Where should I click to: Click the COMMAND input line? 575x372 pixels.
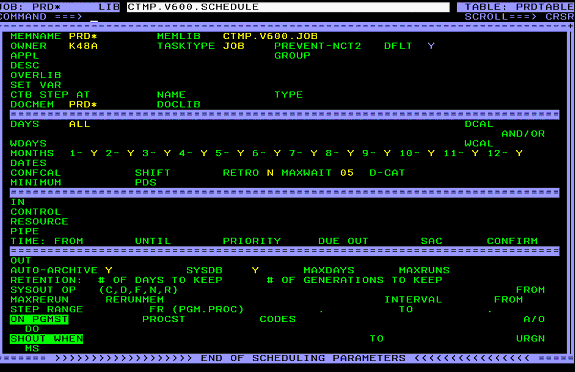click(271, 17)
